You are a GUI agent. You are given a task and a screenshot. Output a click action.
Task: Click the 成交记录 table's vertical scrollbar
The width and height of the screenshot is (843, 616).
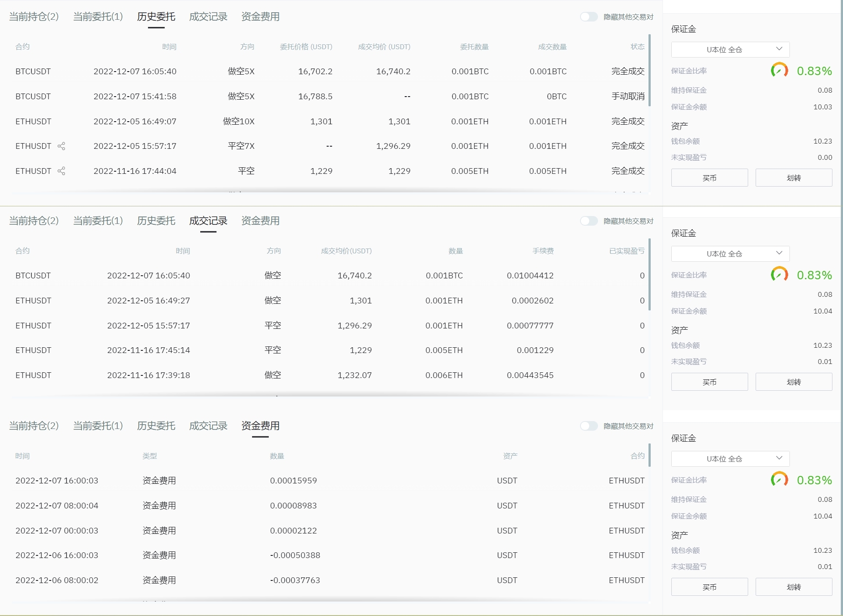click(x=649, y=274)
